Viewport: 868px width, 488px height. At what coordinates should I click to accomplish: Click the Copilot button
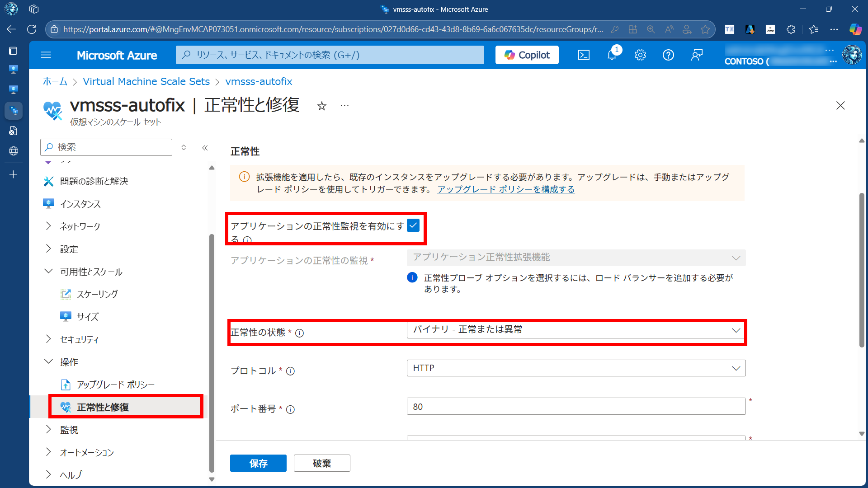(527, 55)
